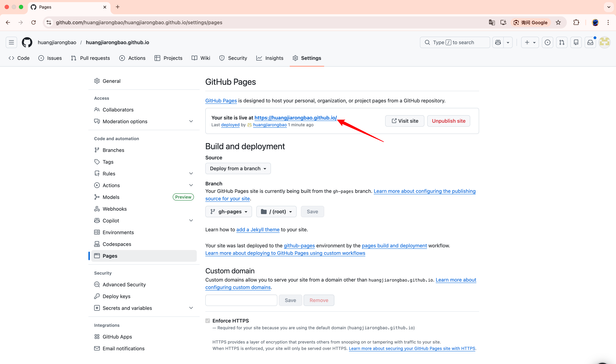The height and width of the screenshot is (364, 616).
Task: Open the GitHub homepage logo
Action: click(x=27, y=42)
